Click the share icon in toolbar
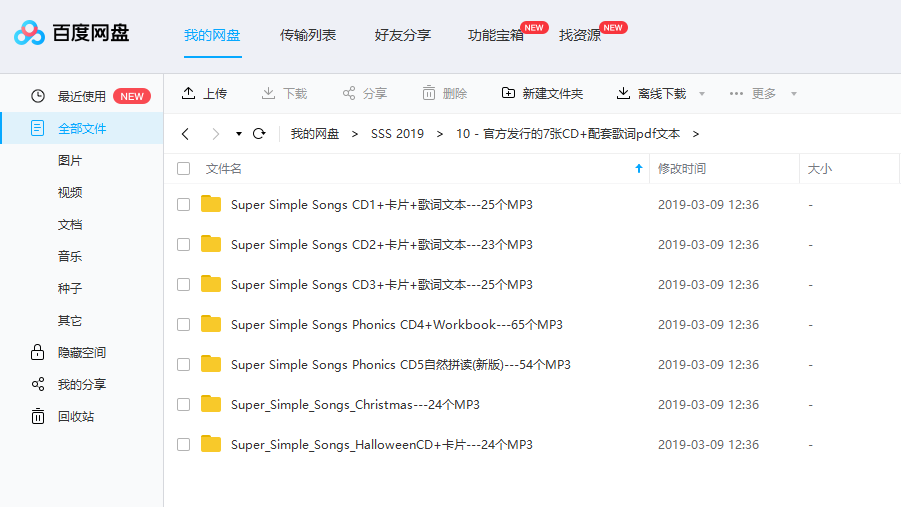The width and height of the screenshot is (901, 507). [349, 93]
